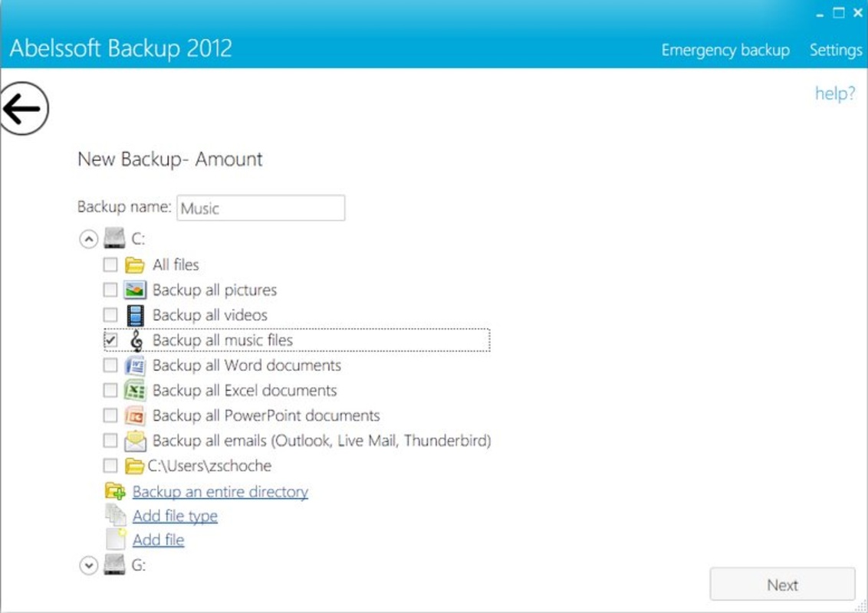Click the Add file type documents icon

(x=116, y=515)
